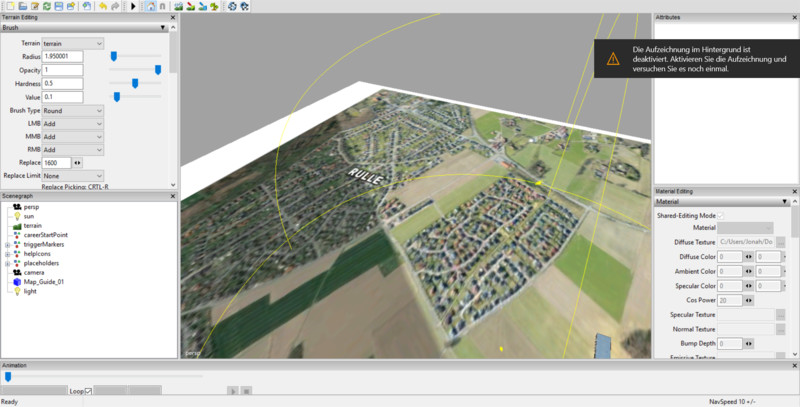This screenshot has height=407, width=800.
Task: Open the Terrain dropdown
Action: pyautogui.click(x=73, y=43)
